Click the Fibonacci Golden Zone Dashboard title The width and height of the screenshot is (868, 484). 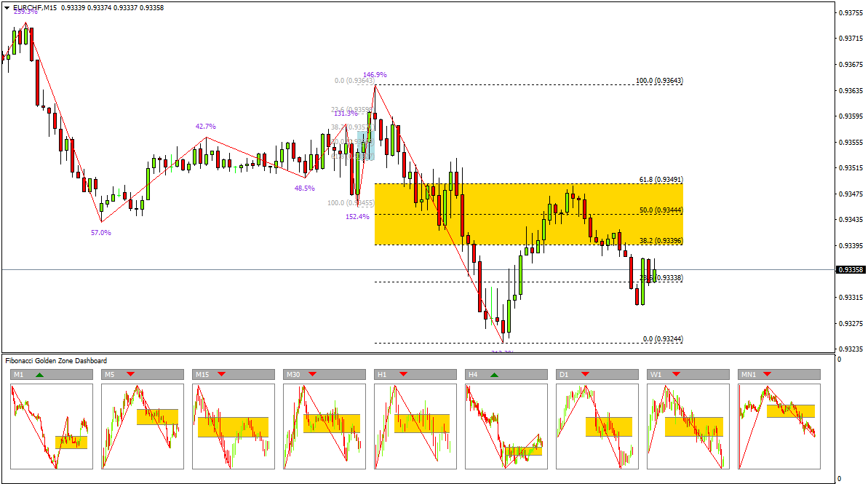56,361
